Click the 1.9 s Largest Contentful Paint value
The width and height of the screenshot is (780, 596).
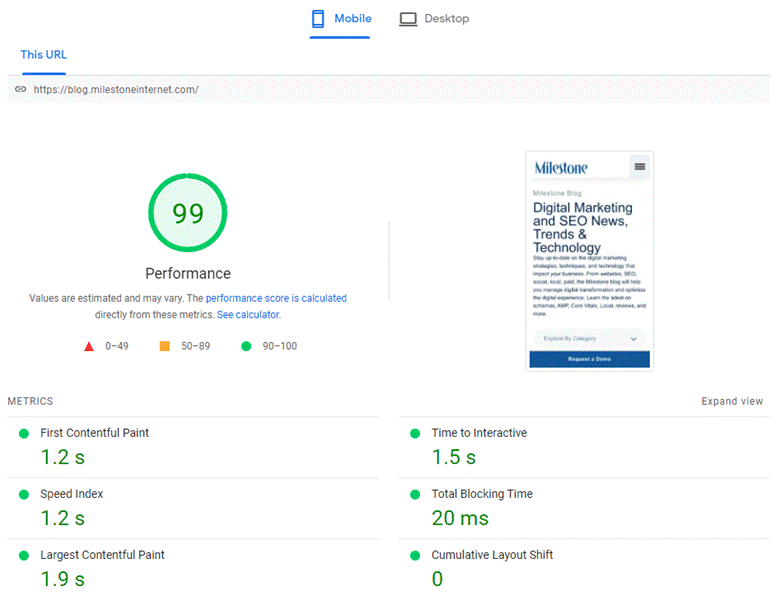pyautogui.click(x=63, y=579)
